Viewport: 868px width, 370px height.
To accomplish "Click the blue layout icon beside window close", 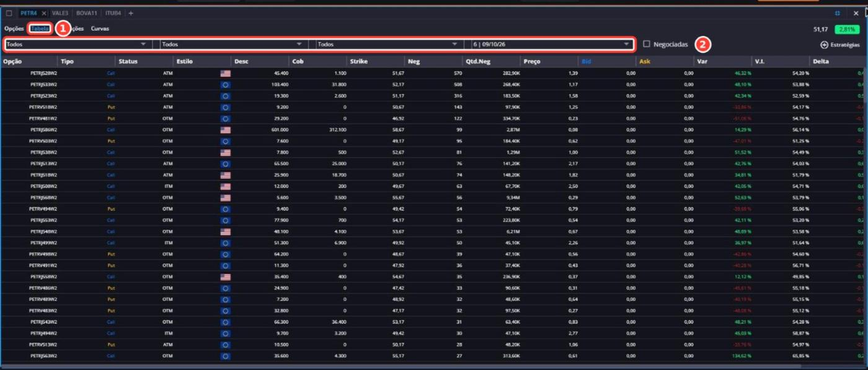I will 838,13.
